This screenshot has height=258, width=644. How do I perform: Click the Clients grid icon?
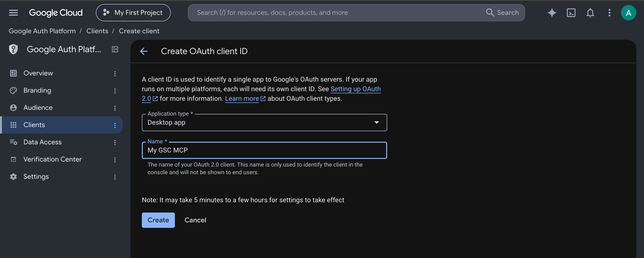[x=13, y=125]
